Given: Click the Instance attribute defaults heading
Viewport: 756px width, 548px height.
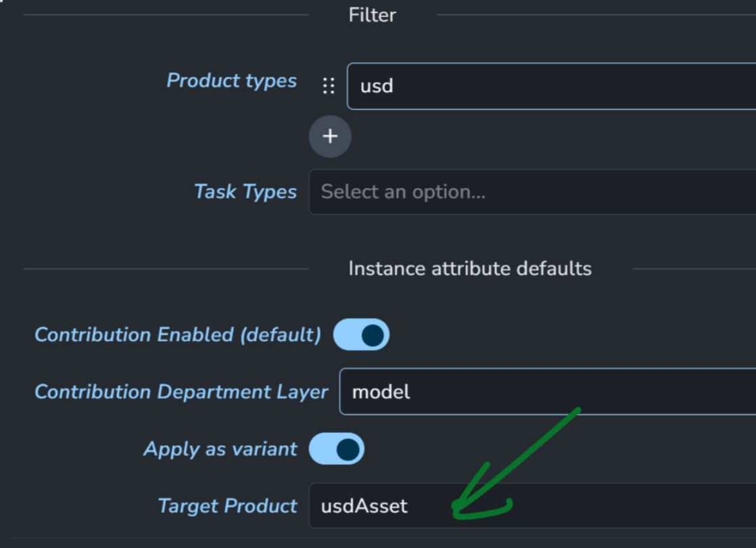Looking at the screenshot, I should point(470,269).
